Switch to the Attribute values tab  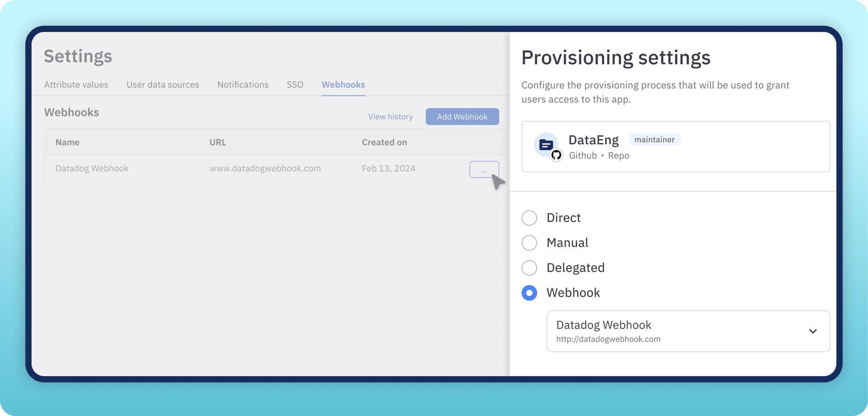coord(76,85)
